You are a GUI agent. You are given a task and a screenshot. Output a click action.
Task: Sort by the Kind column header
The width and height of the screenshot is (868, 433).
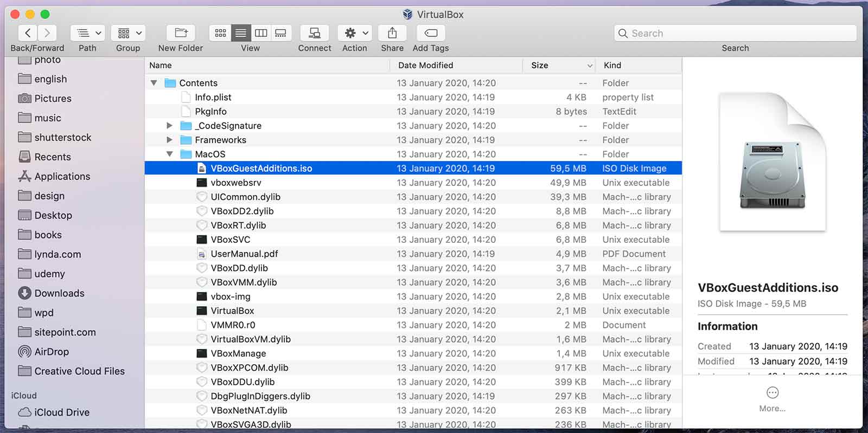pyautogui.click(x=639, y=65)
